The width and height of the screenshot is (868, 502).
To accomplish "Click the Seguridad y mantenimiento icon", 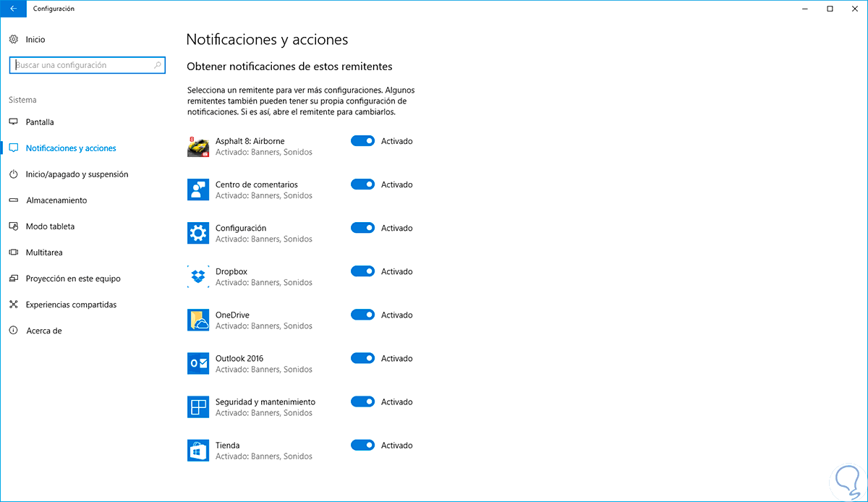I will 198,407.
